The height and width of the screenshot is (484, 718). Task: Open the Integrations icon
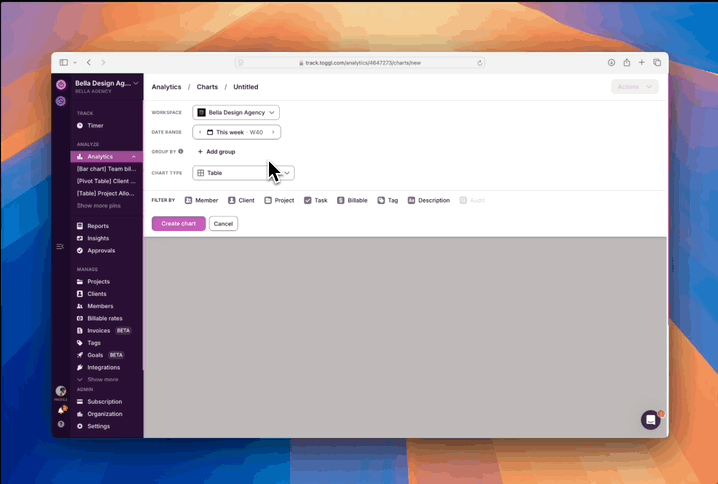click(80, 367)
